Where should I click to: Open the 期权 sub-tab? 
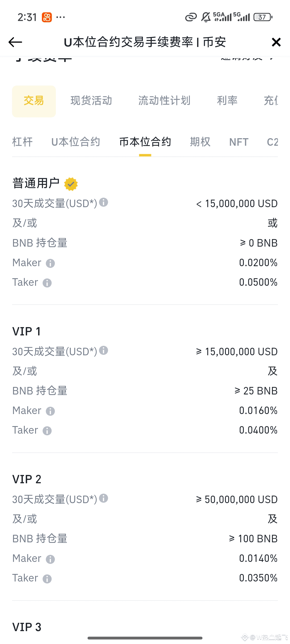200,142
